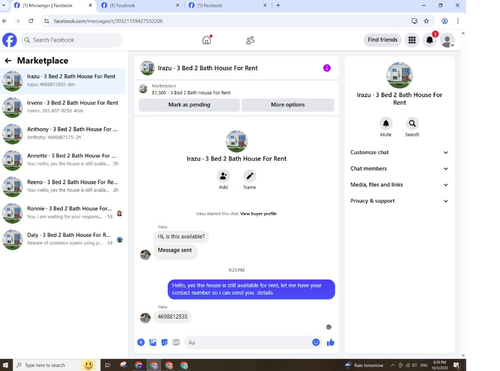Click listing photo in right info panel

coord(399,75)
